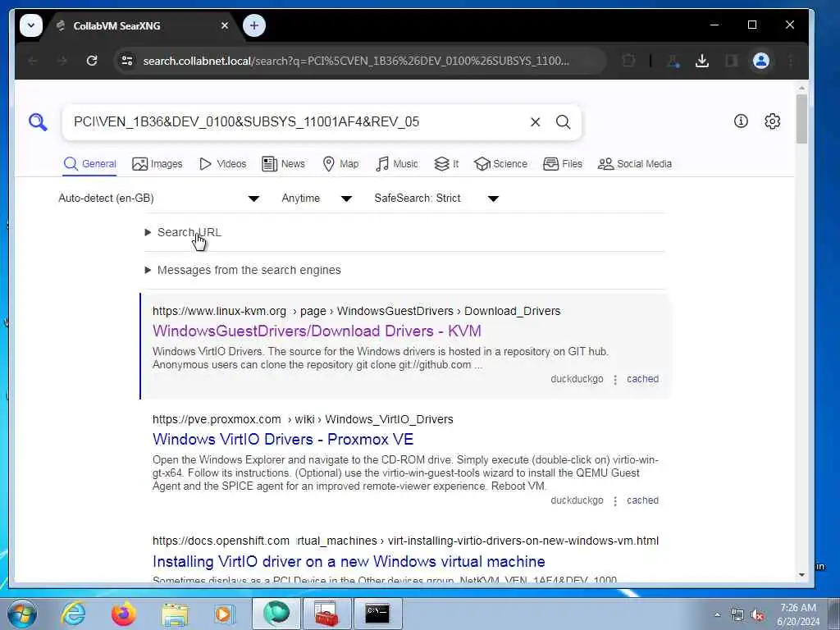Select the It search tab

tap(446, 164)
